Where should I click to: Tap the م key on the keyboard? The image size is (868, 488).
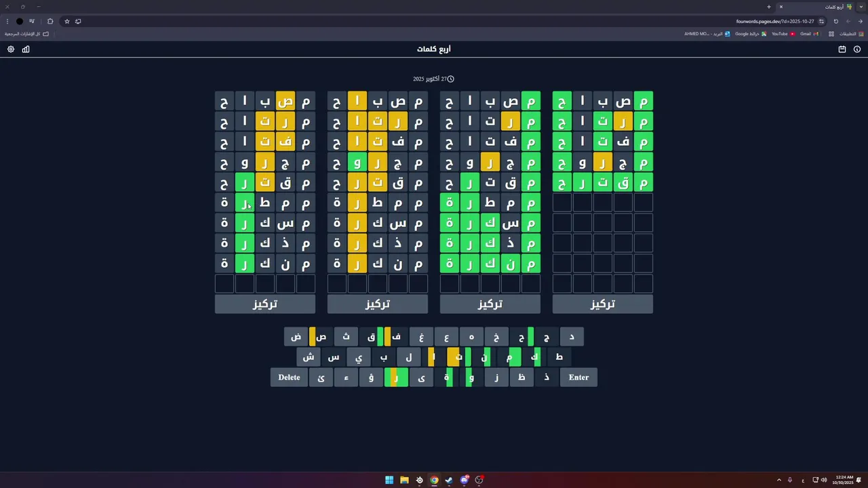[x=509, y=357]
